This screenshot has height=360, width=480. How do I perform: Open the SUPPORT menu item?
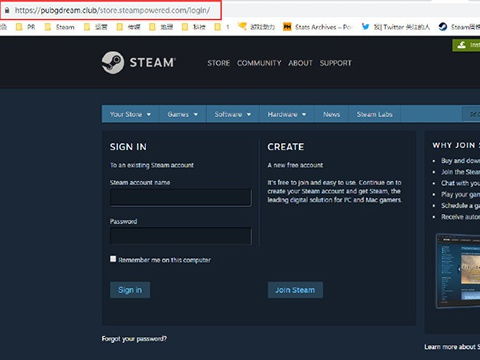(335, 63)
